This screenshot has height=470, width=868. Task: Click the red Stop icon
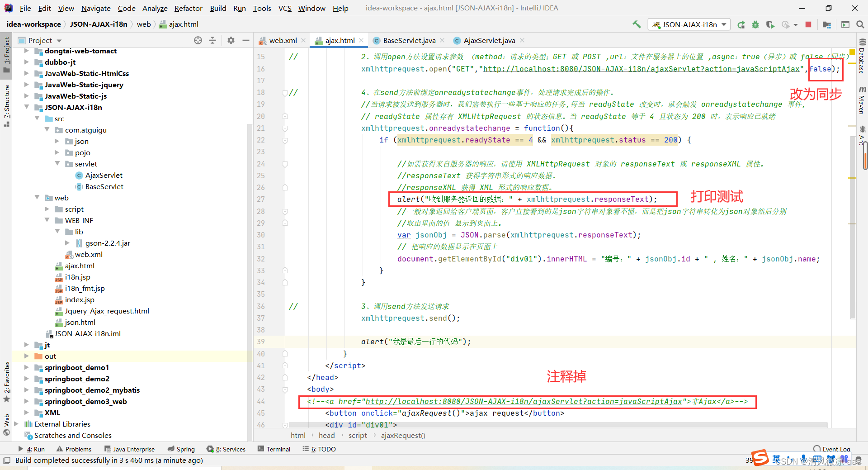tap(808, 24)
